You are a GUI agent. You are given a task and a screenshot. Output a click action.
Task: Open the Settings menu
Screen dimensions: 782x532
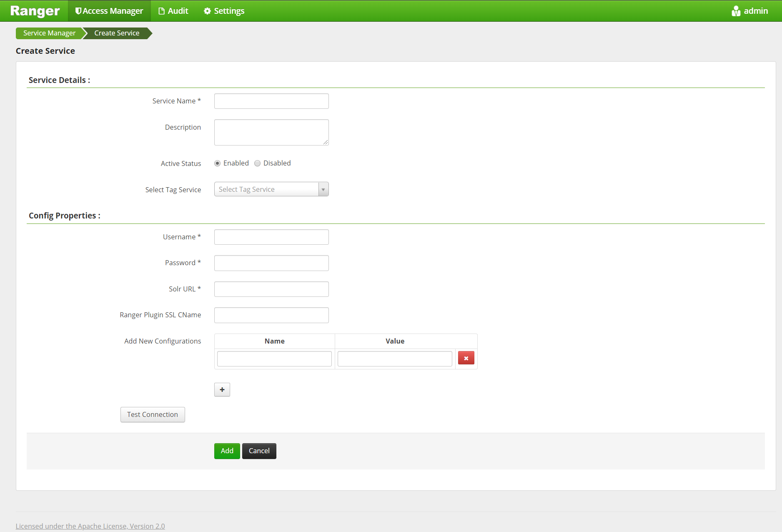[223, 10]
